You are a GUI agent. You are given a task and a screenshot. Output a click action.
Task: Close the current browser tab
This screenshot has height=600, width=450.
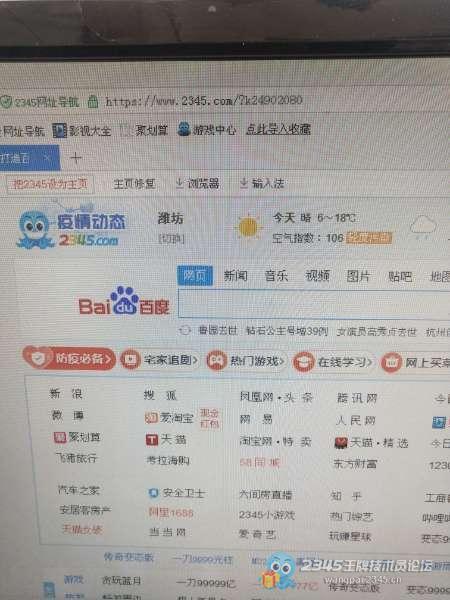[x=47, y=157]
